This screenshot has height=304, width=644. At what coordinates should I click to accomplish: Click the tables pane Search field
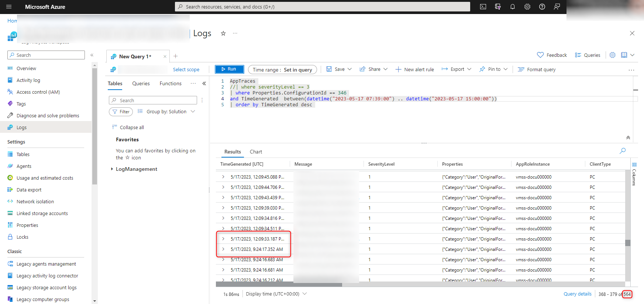click(x=153, y=100)
